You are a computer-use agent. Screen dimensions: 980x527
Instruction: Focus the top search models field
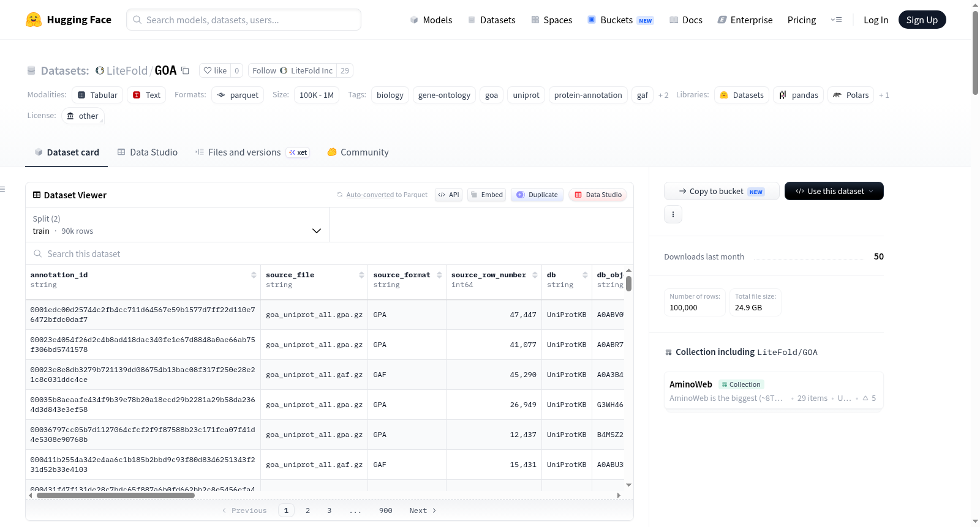click(244, 20)
